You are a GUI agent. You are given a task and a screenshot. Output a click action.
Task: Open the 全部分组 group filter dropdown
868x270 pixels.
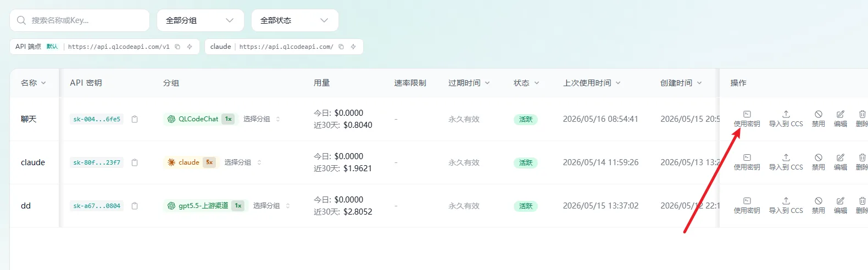[200, 20]
